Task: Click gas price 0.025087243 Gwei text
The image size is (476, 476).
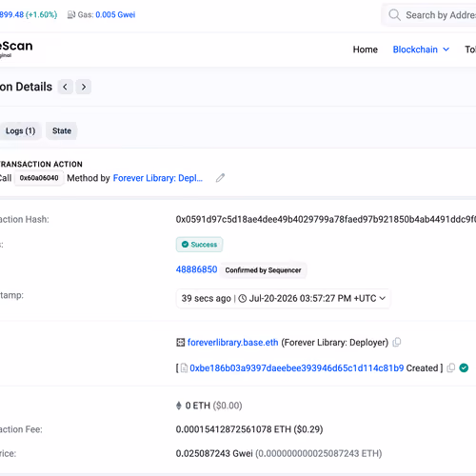Action: [214, 453]
